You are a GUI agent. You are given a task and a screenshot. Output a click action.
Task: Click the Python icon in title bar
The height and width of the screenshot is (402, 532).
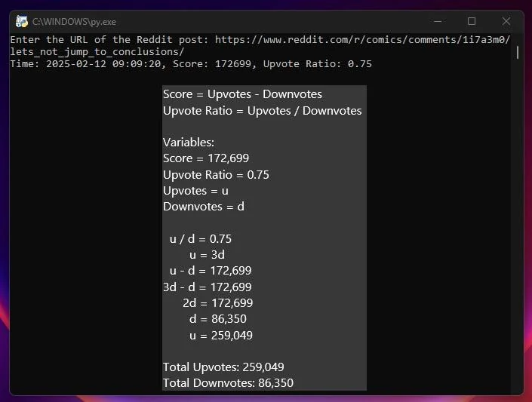[x=22, y=21]
